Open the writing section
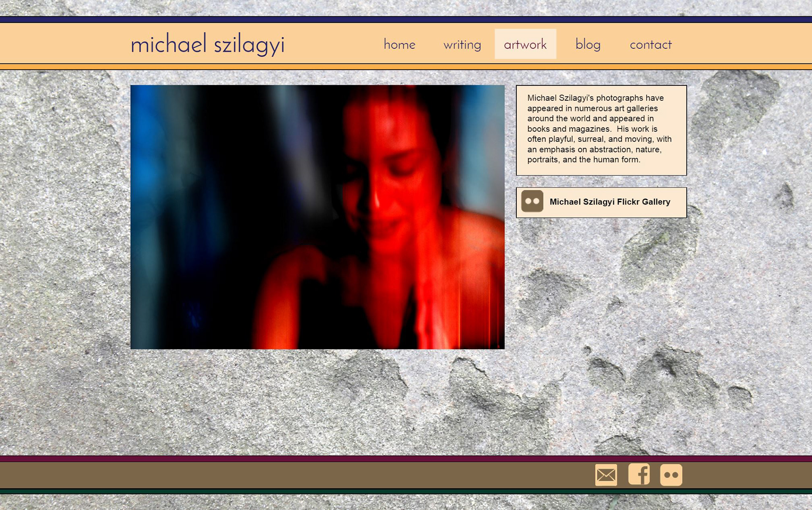 [x=462, y=44]
